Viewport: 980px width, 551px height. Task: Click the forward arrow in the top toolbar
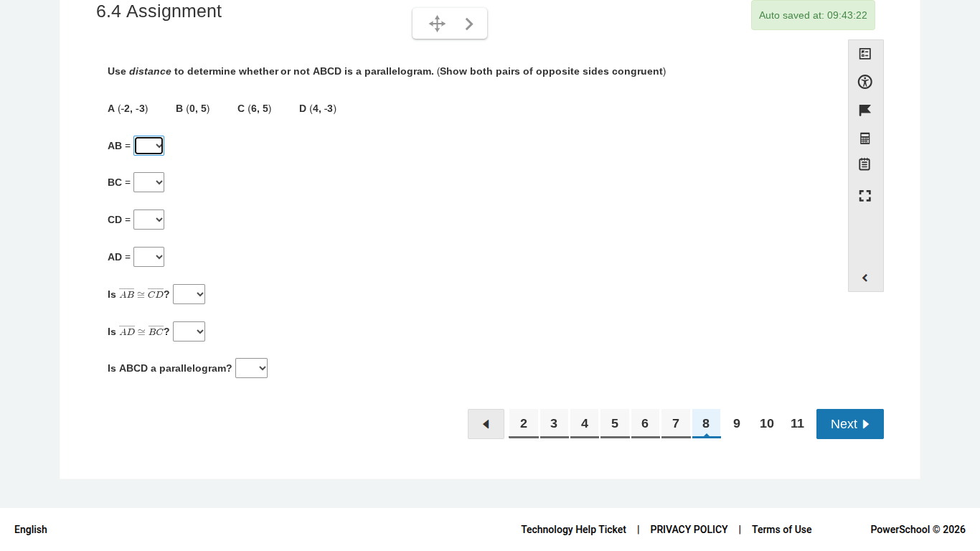coord(469,23)
